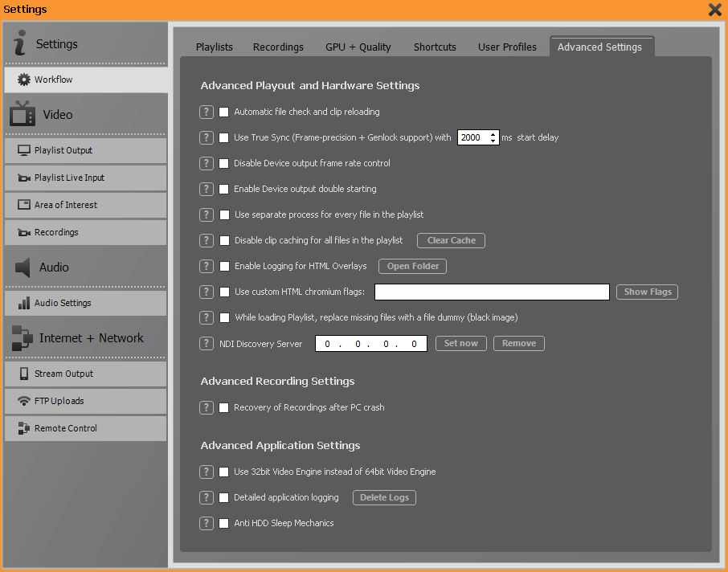Image resolution: width=728 pixels, height=572 pixels.
Task: Switch to the Playlists tab
Action: tap(214, 47)
